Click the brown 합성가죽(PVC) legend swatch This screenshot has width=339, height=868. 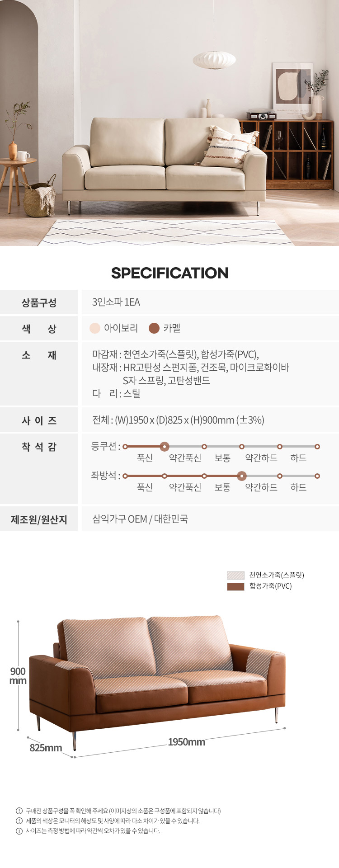[x=235, y=587]
